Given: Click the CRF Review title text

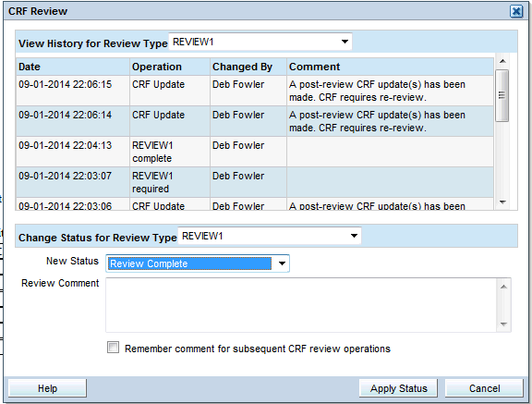Looking at the screenshot, I should tap(38, 11).
